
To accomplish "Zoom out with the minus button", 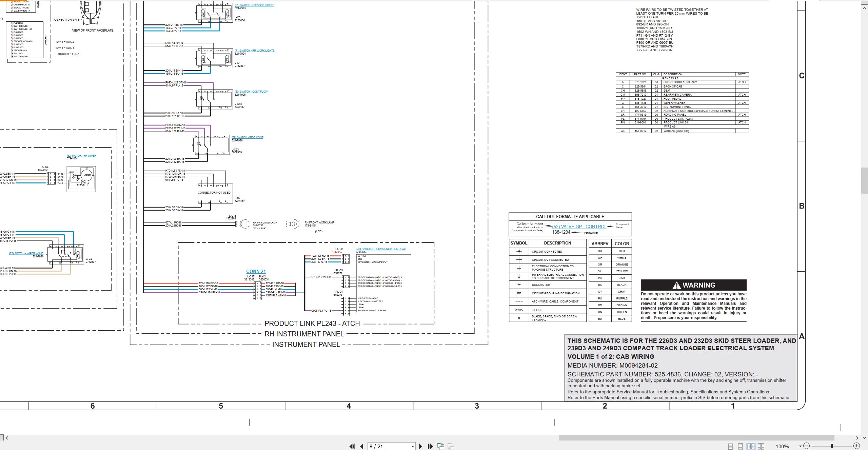I will tap(807, 446).
